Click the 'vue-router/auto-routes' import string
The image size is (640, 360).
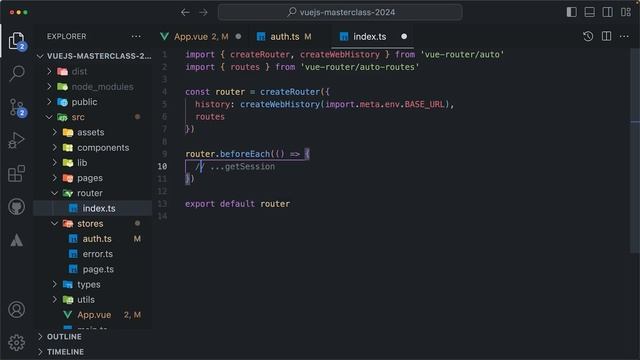[360, 67]
